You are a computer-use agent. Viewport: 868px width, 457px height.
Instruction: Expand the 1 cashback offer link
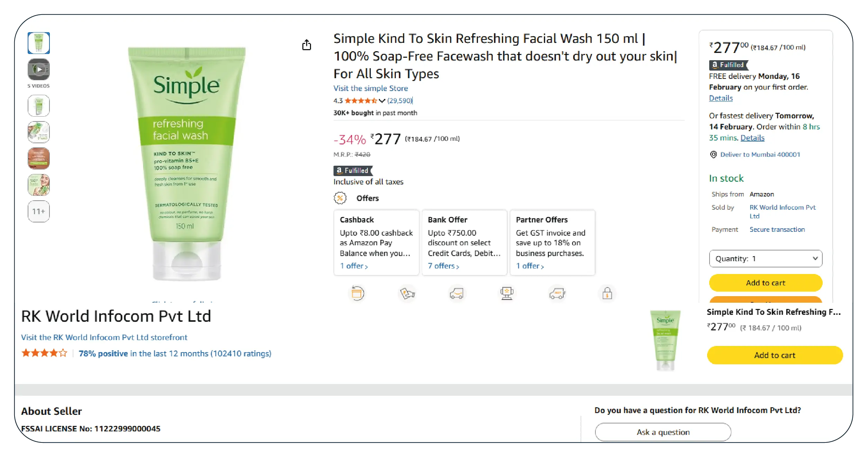(354, 266)
